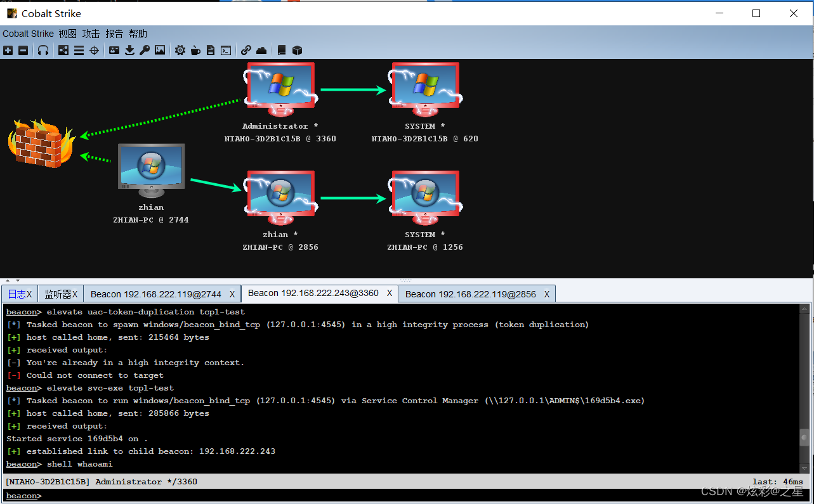Click the console scrollbar up arrow
This screenshot has width=814, height=504.
(x=805, y=309)
